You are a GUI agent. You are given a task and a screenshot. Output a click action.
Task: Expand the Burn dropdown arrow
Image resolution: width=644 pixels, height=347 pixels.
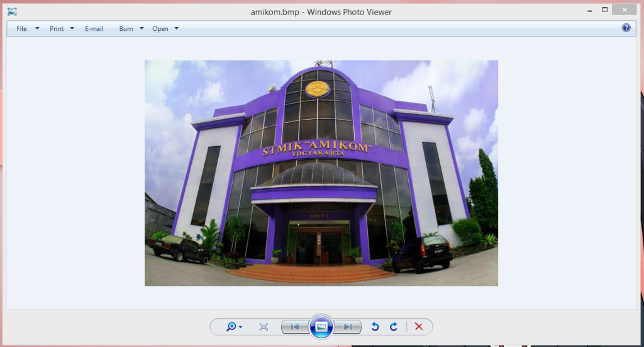142,28
